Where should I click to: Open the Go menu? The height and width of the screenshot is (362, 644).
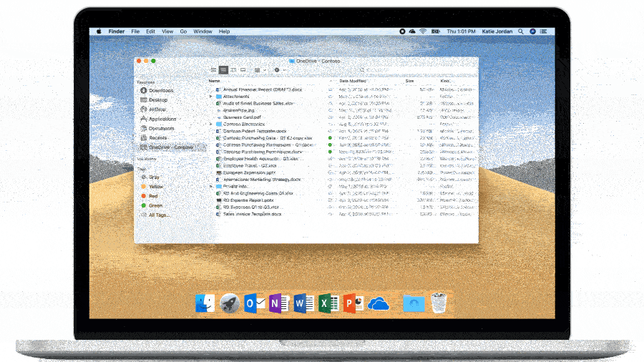(183, 31)
